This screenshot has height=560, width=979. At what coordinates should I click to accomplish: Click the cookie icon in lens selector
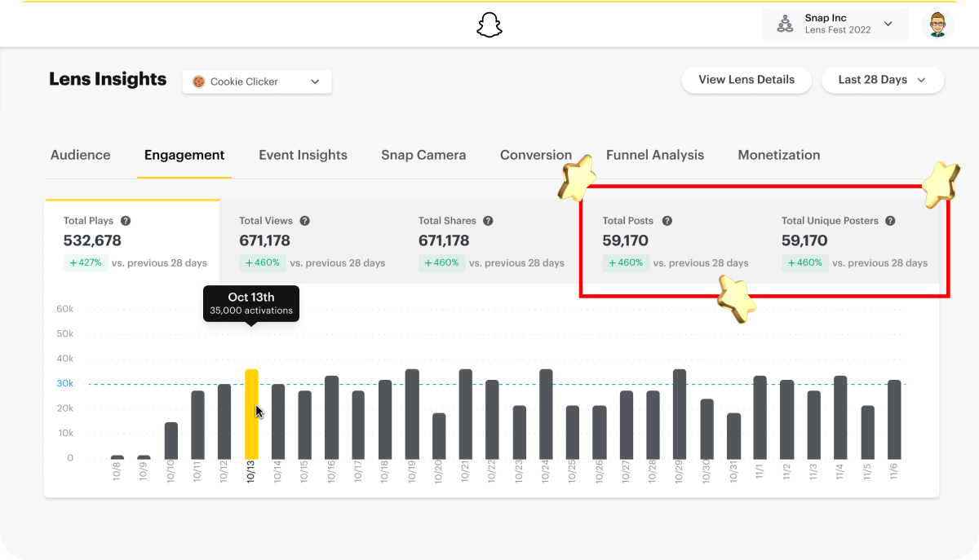198,82
